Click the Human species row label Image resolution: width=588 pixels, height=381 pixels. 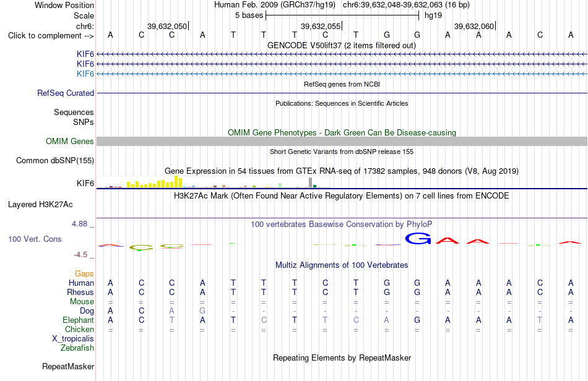[x=81, y=283]
